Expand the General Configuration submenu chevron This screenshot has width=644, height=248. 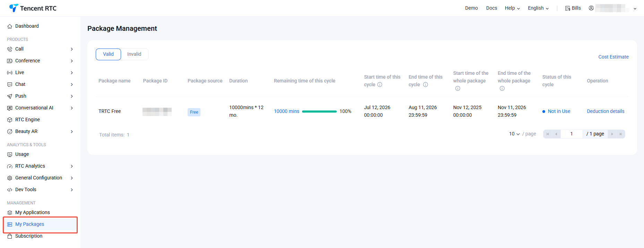click(x=72, y=178)
